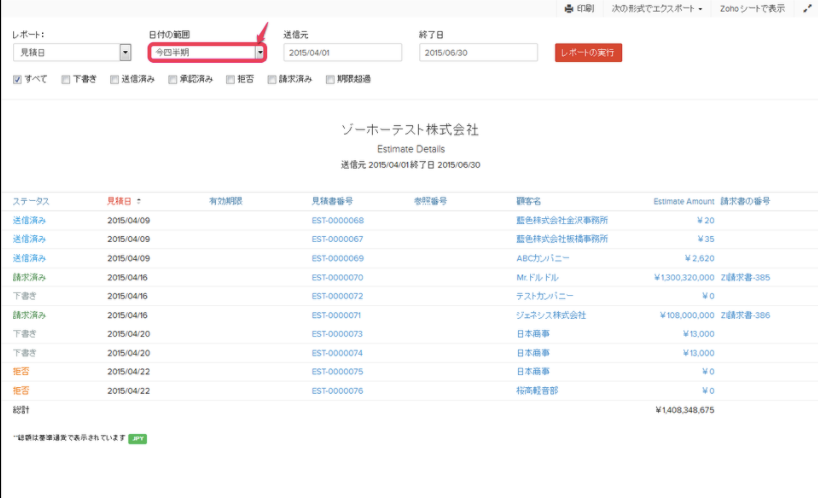Sort by the ステータス column header
818x498 pixels.
coord(31,201)
